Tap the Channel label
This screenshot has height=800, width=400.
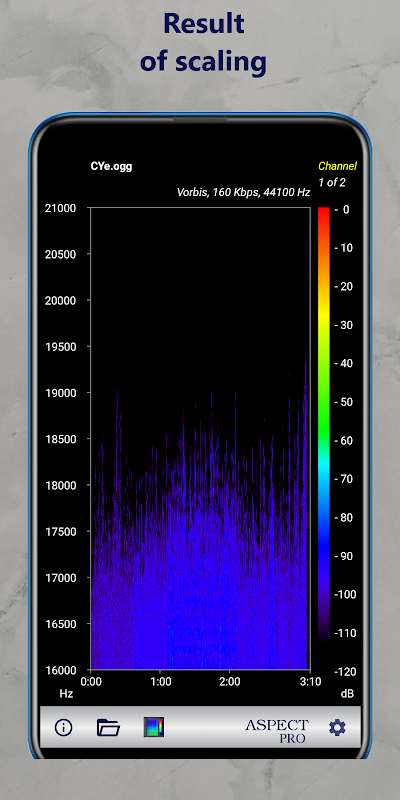click(x=337, y=166)
